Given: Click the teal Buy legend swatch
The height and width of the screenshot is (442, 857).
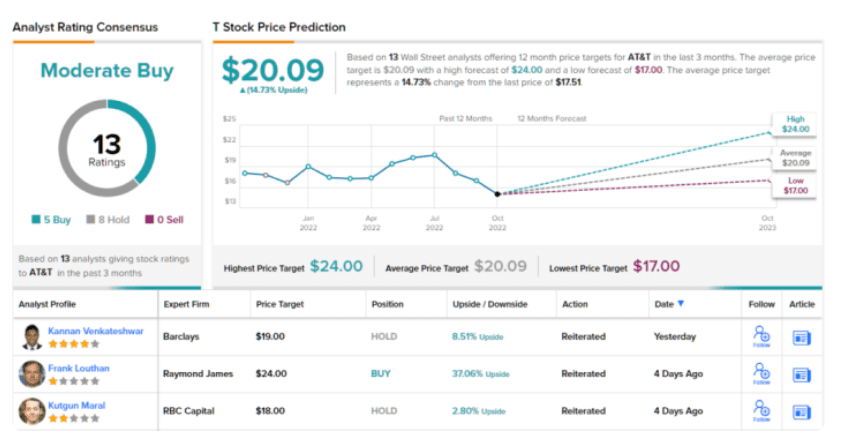Looking at the screenshot, I should click(x=36, y=220).
